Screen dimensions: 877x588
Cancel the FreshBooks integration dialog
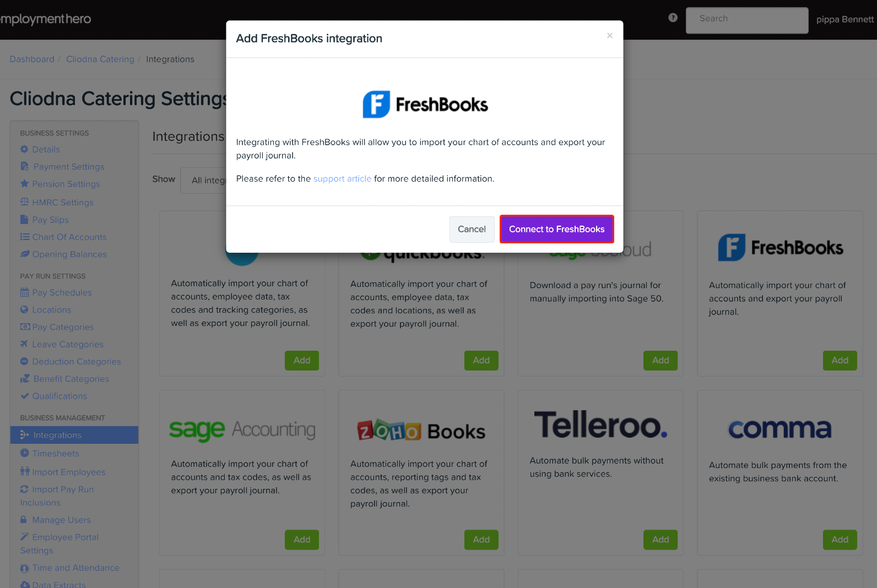(x=472, y=229)
